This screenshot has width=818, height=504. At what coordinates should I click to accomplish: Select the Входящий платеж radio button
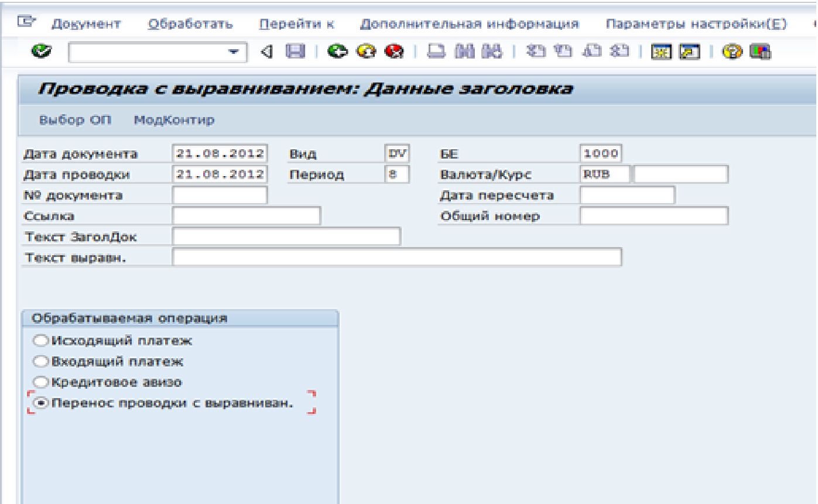40,361
